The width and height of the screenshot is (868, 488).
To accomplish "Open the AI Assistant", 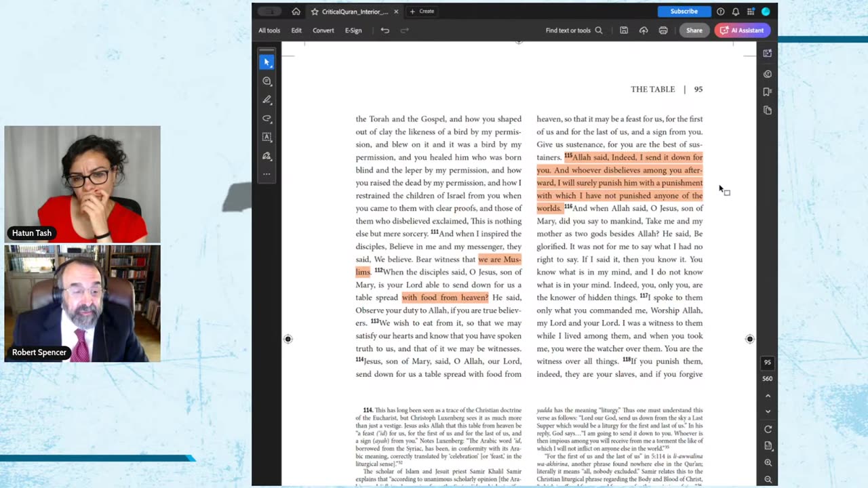I will (742, 30).
